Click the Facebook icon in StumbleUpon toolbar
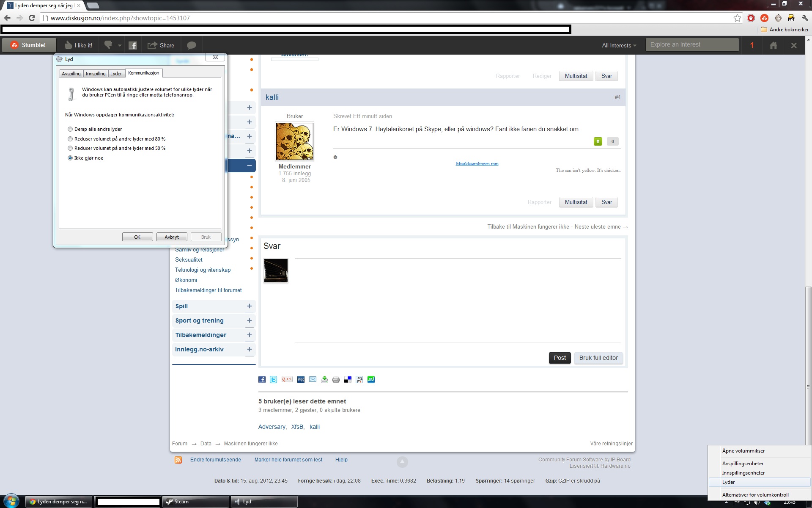812x508 pixels. 133,45
